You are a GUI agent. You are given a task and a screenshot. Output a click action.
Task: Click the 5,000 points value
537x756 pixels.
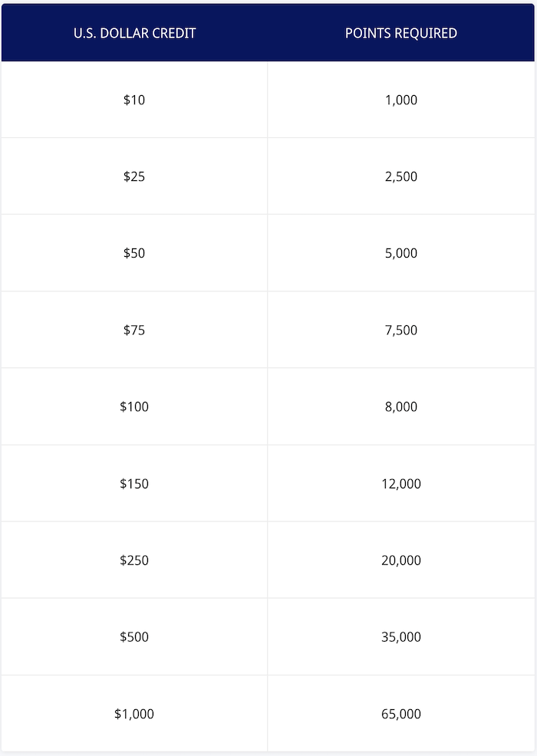point(401,253)
